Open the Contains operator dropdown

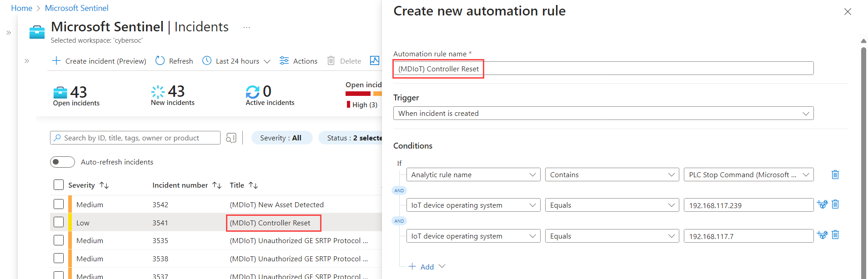point(612,174)
